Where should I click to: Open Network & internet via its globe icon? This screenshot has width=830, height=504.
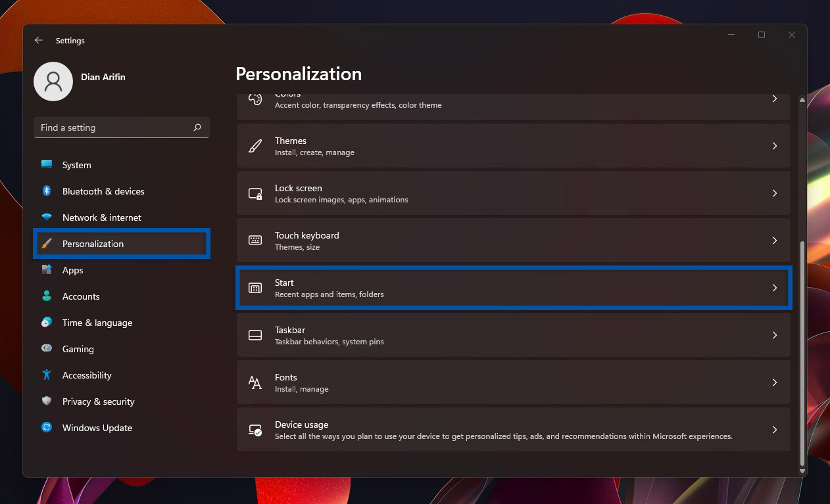47,218
